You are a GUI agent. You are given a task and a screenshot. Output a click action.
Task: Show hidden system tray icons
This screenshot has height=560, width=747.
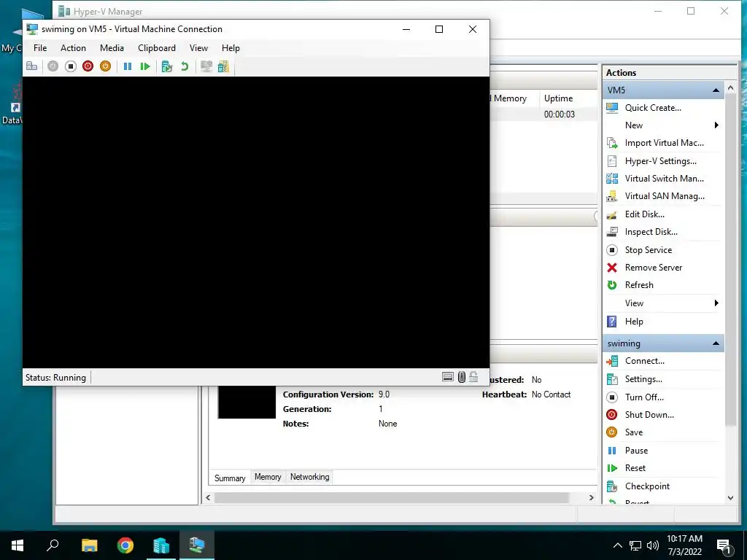[x=617, y=545]
